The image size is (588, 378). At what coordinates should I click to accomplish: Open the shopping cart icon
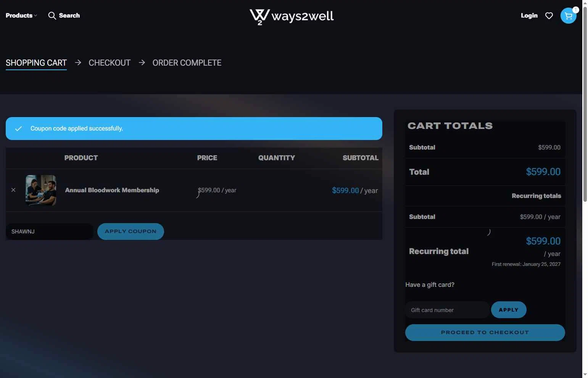click(568, 16)
